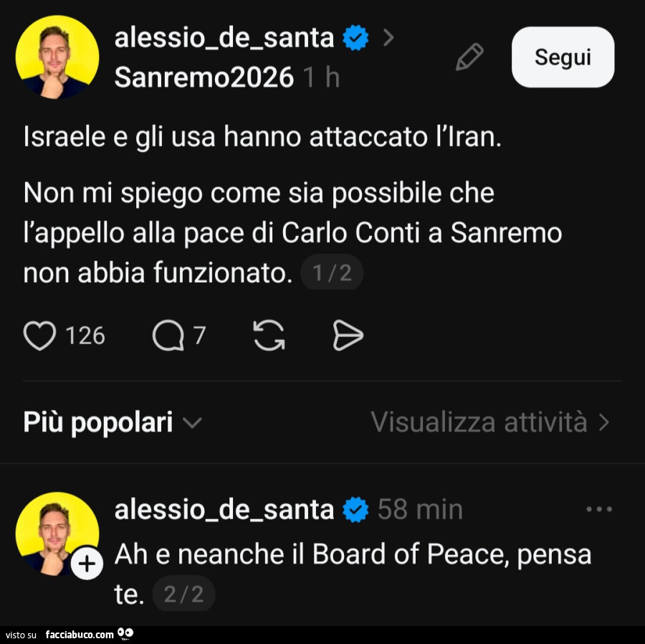Open the reply author's username link
This screenshot has height=644, width=645.
[224, 510]
